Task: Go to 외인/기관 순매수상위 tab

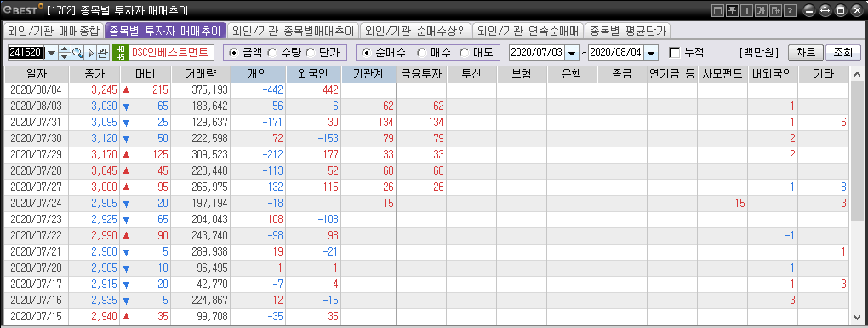Action: 417,31
